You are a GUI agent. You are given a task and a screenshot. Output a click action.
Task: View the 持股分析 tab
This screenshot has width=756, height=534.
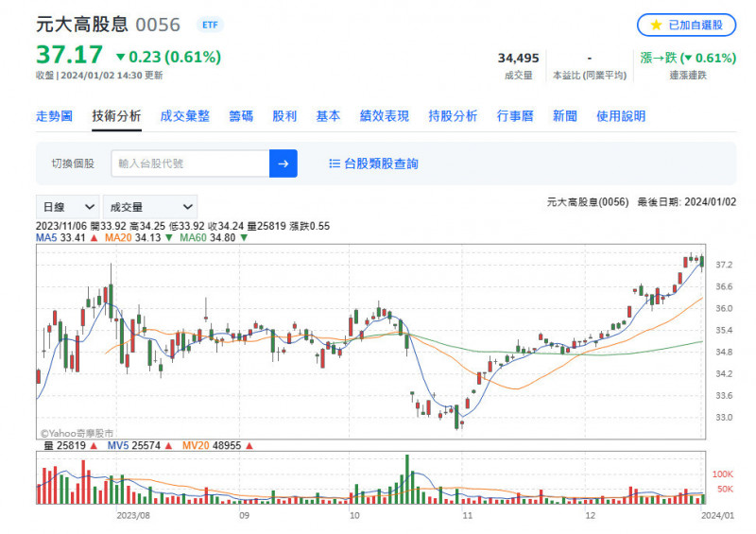tap(453, 115)
